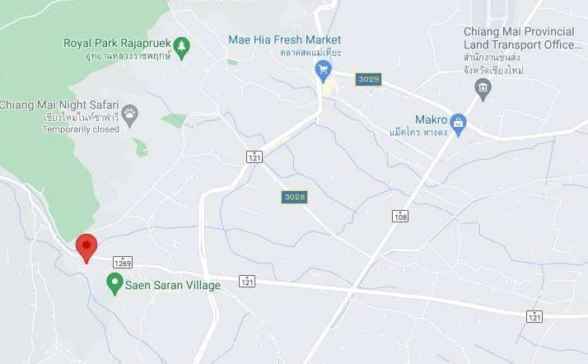Click the Saen Saran Village label
The width and height of the screenshot is (588, 364).
pos(173,285)
